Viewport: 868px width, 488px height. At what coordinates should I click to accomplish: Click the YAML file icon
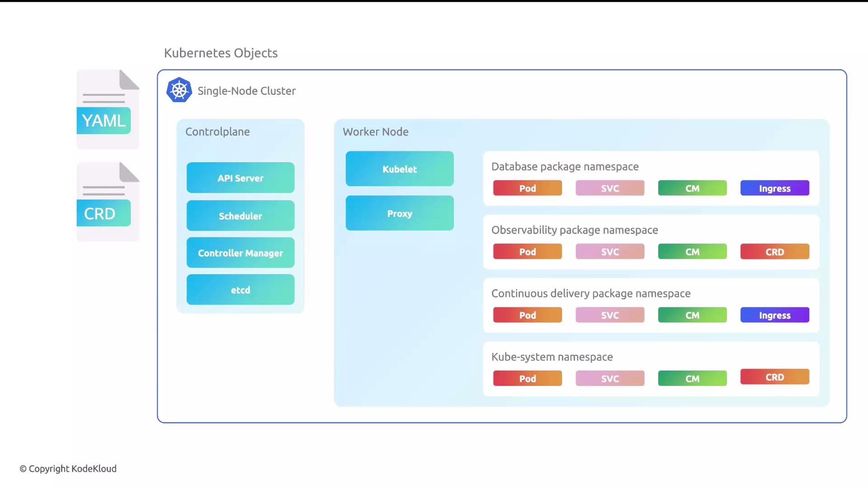(108, 109)
